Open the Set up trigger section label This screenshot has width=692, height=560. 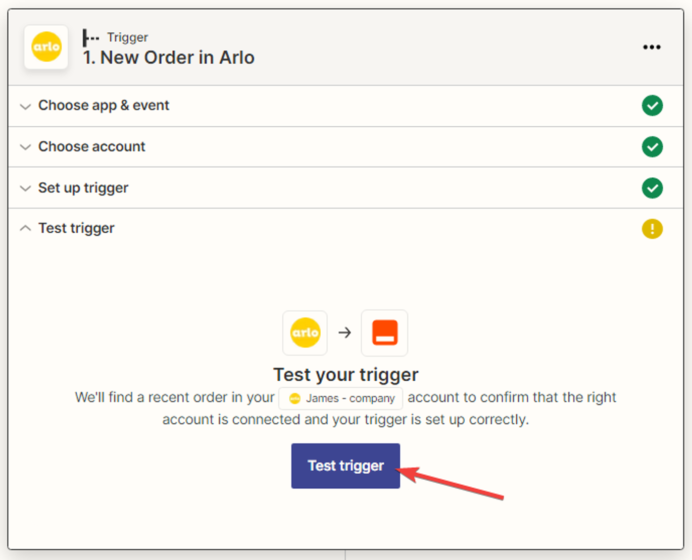83,188
